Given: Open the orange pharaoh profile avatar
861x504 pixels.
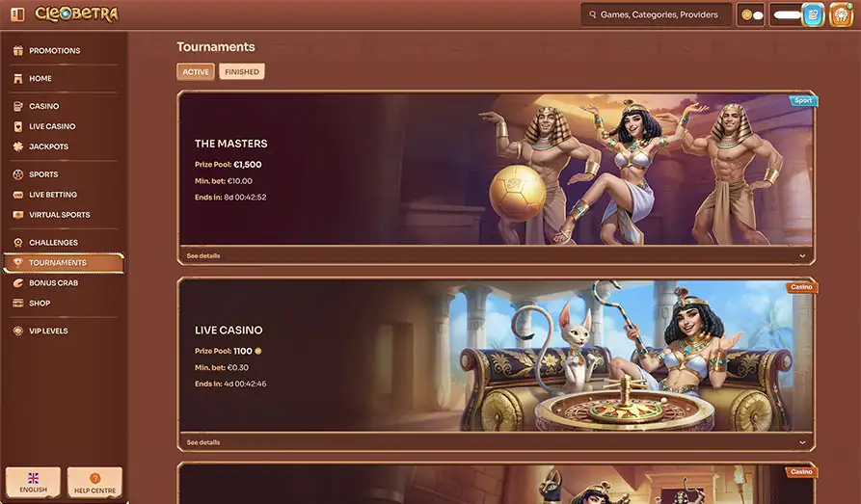Looking at the screenshot, I should click(841, 14).
